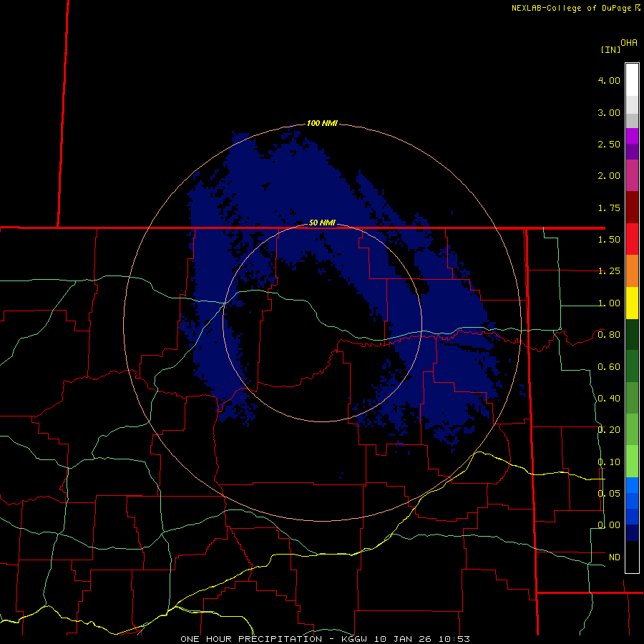This screenshot has width=644, height=644.
Task: Pick the dark red swatch beside 1.75
Action: click(x=632, y=208)
